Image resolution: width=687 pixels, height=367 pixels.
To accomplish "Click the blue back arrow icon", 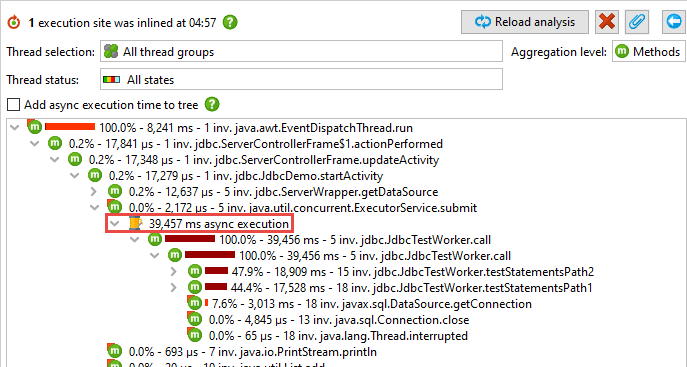I will 674,22.
